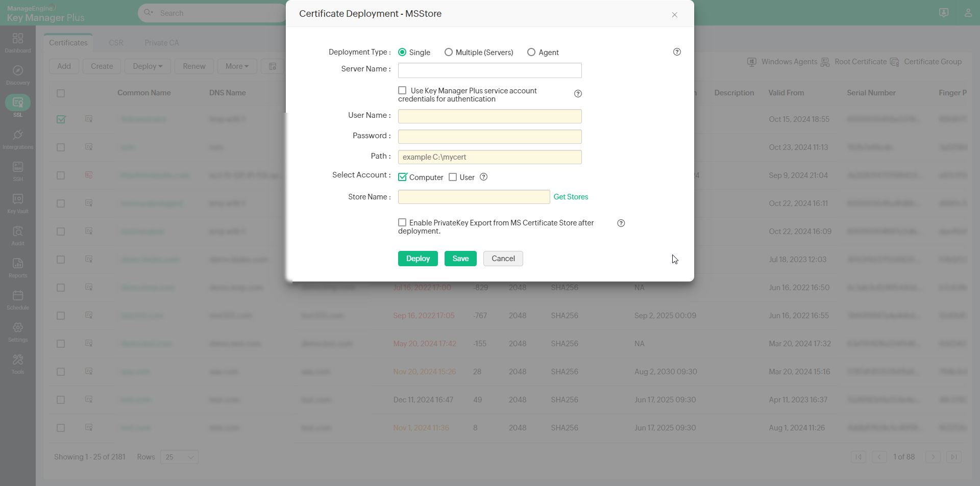The width and height of the screenshot is (980, 486).
Task: Go to the previous results page
Action: pyautogui.click(x=879, y=457)
